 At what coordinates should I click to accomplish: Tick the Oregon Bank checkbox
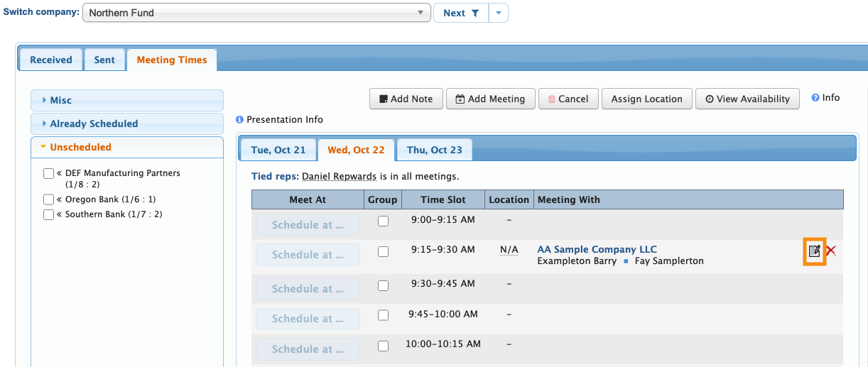[x=48, y=199]
